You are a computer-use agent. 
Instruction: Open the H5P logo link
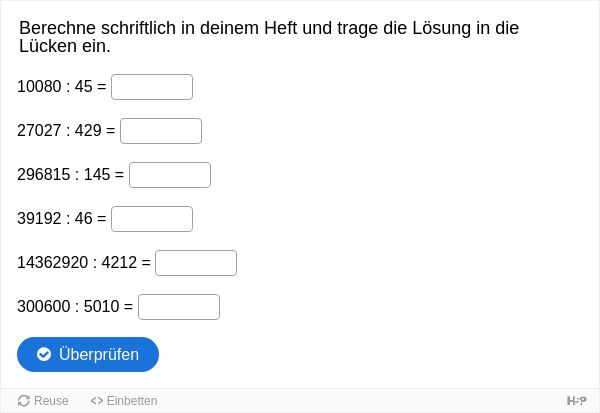click(576, 401)
